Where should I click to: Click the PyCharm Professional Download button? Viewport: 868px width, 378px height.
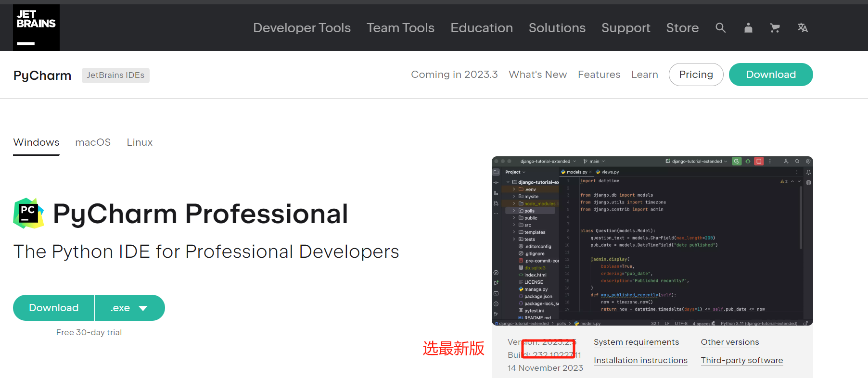click(x=54, y=308)
